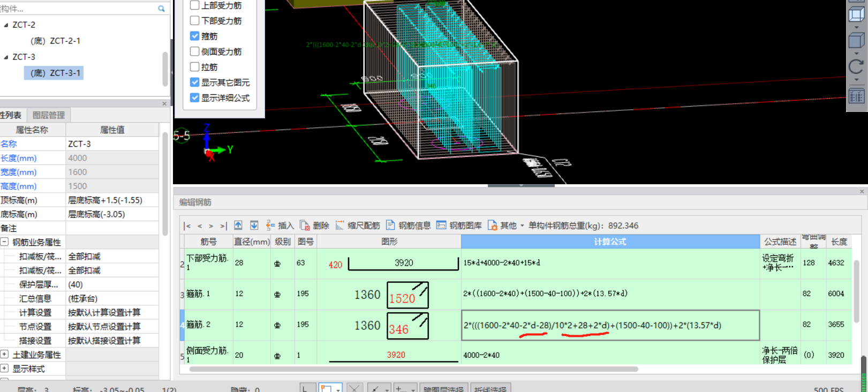868x392 pixels.
Task: Close the 编辑钢筋 panel
Action: [x=862, y=191]
